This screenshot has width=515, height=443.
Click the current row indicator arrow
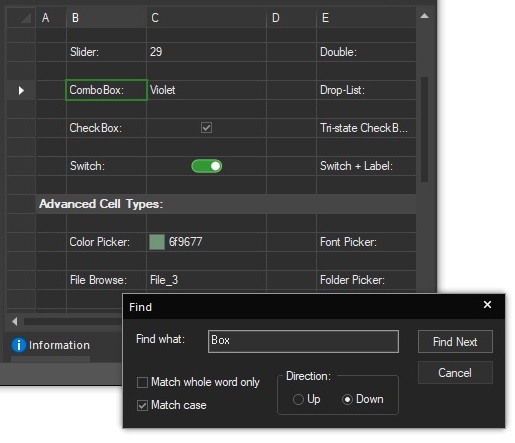pyautogui.click(x=21, y=90)
